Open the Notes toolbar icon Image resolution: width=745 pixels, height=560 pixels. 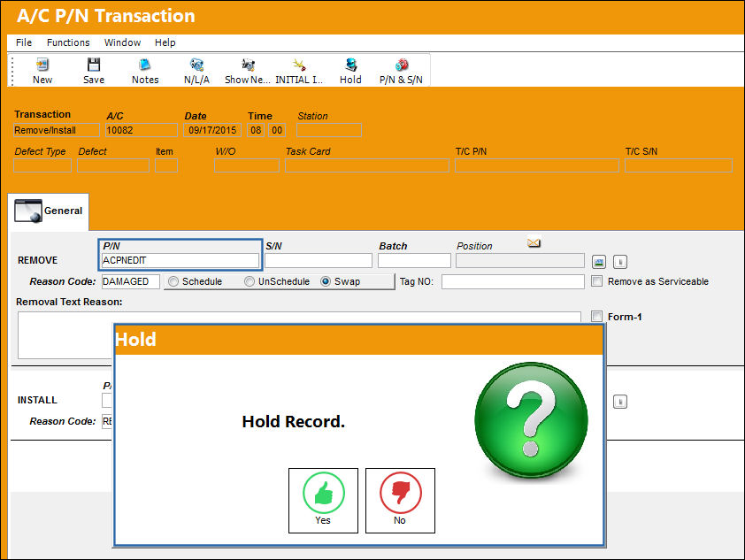pos(145,65)
